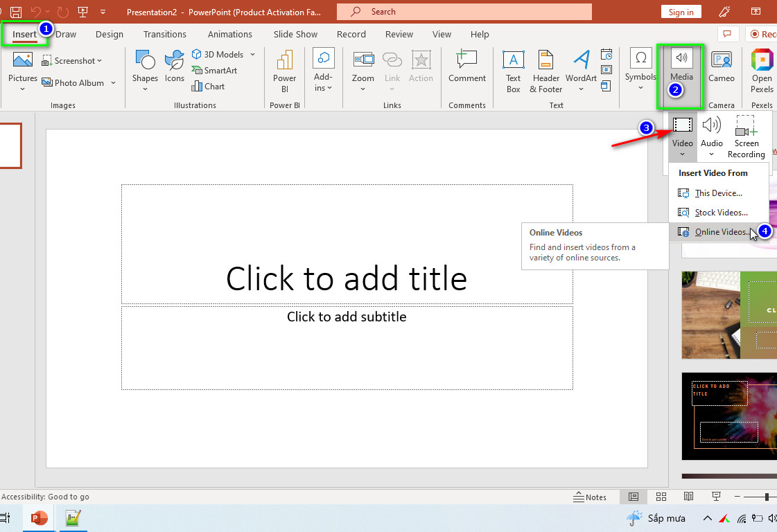The width and height of the screenshot is (777, 532).
Task: Add a new Comment
Action: [466, 66]
